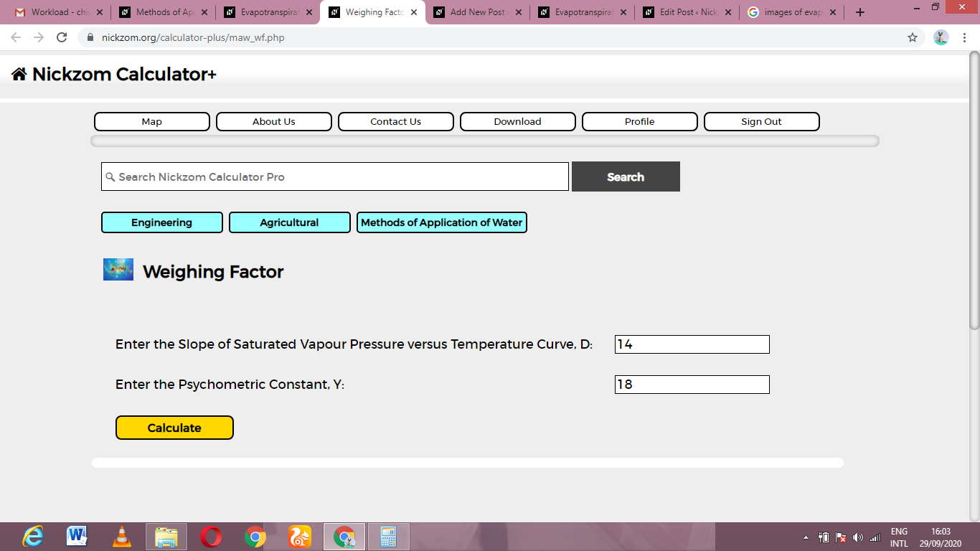Click the Download button

tap(518, 121)
